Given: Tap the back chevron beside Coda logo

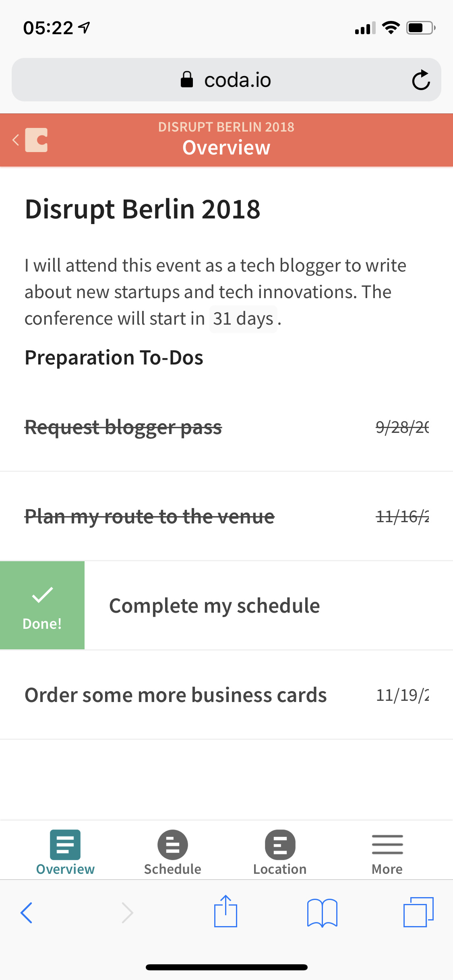Looking at the screenshot, I should (16, 140).
